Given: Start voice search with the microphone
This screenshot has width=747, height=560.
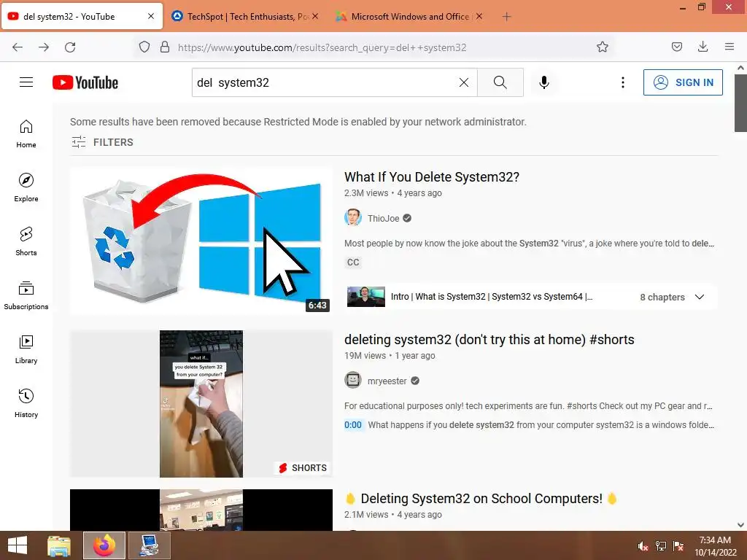Looking at the screenshot, I should click(x=544, y=82).
